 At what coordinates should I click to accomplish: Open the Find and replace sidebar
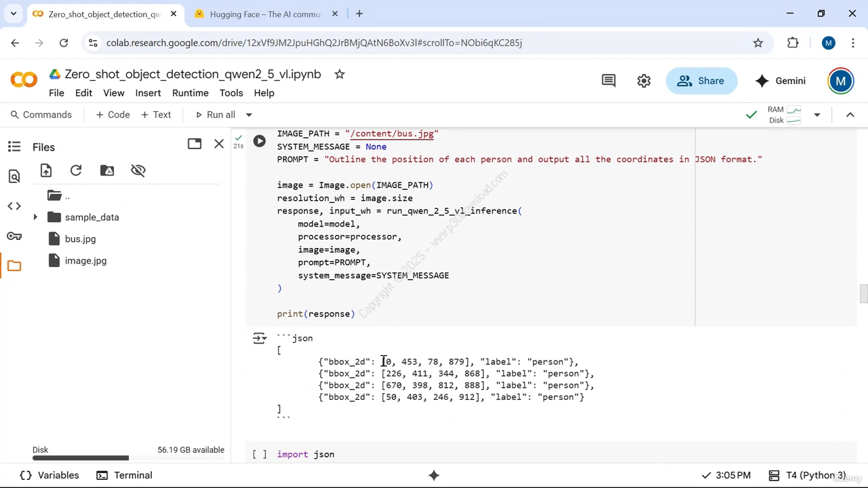[14, 177]
